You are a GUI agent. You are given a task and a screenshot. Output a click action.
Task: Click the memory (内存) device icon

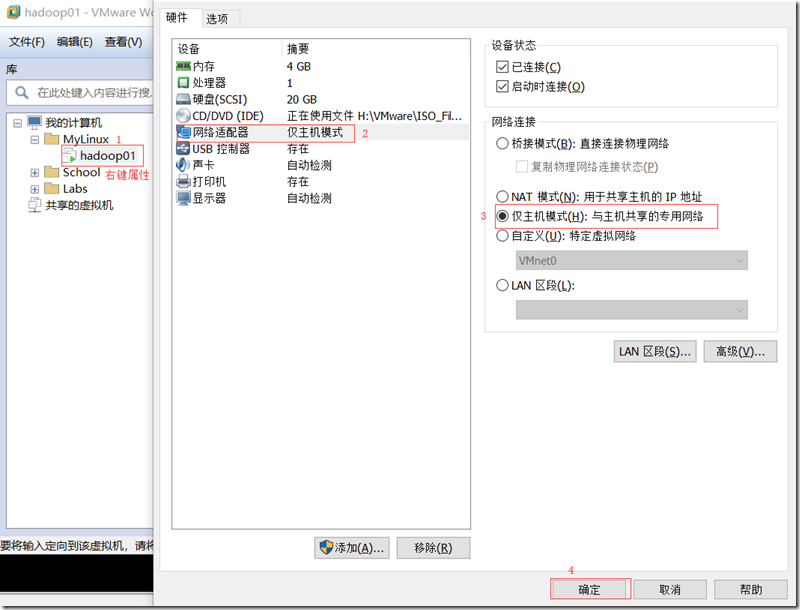pyautogui.click(x=183, y=66)
